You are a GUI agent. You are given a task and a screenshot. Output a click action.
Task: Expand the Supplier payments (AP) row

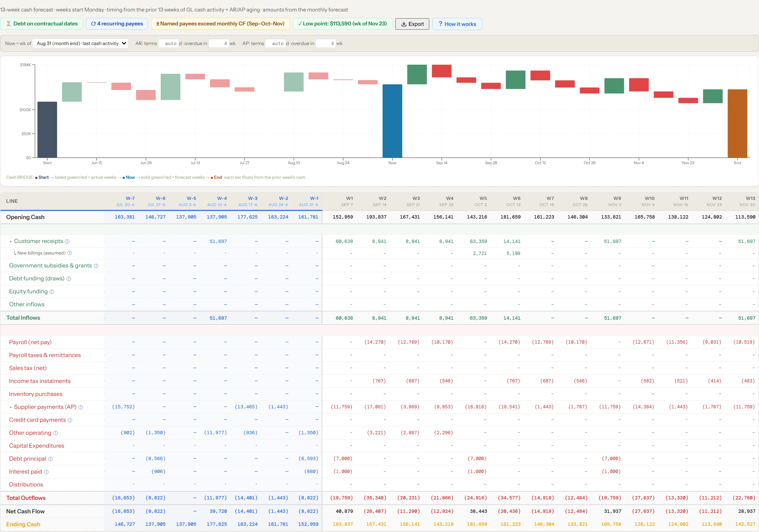click(x=11, y=407)
